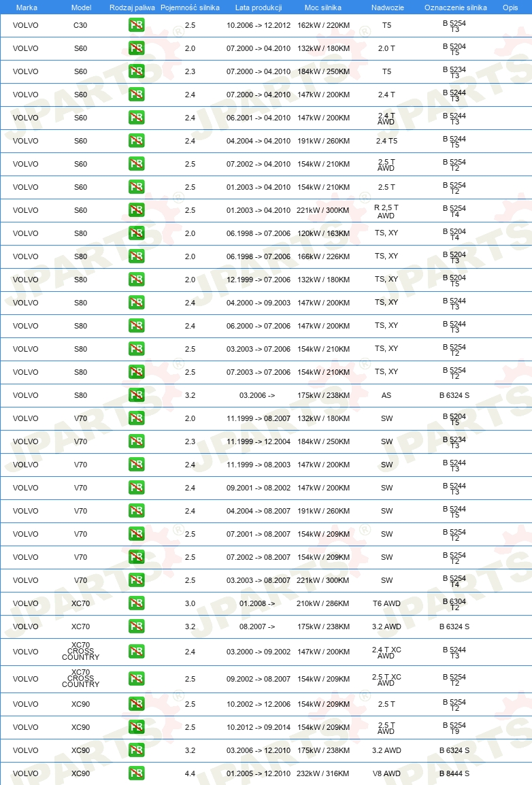Select the 2.4 T XC AWD body cell
The width and height of the screenshot is (532, 785).
point(386,652)
